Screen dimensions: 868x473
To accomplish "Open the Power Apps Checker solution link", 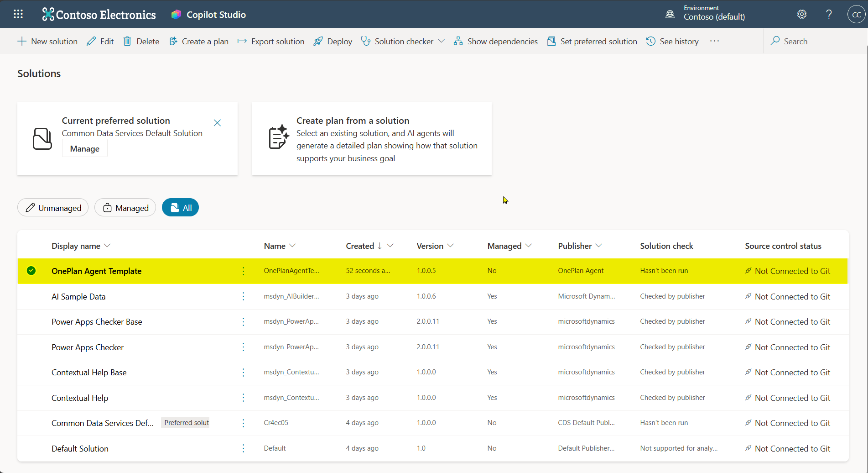I will [x=88, y=347].
